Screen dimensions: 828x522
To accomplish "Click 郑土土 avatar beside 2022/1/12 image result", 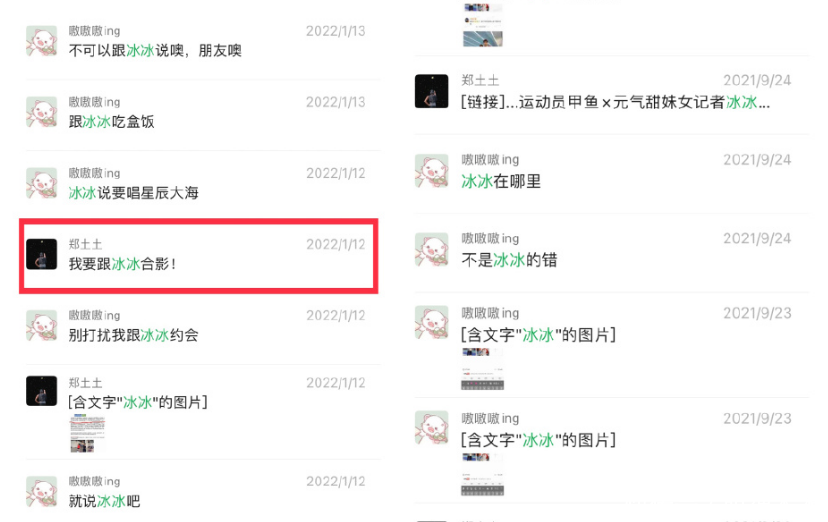I will [x=42, y=391].
